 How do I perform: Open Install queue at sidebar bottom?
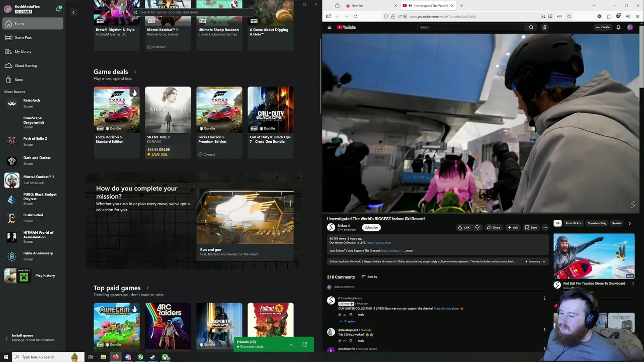pos(32,337)
